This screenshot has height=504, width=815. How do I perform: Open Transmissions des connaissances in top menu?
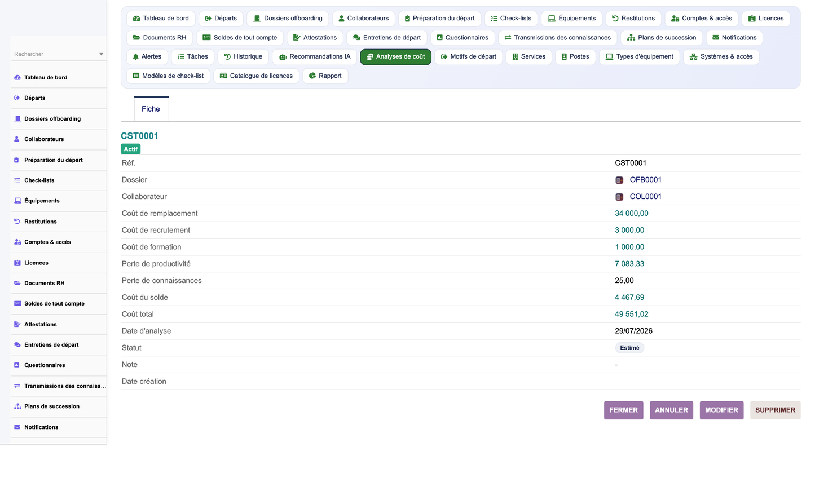557,38
